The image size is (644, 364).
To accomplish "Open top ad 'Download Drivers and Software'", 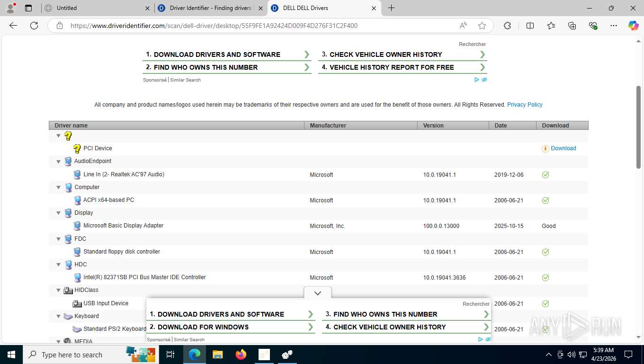I will coord(227,55).
